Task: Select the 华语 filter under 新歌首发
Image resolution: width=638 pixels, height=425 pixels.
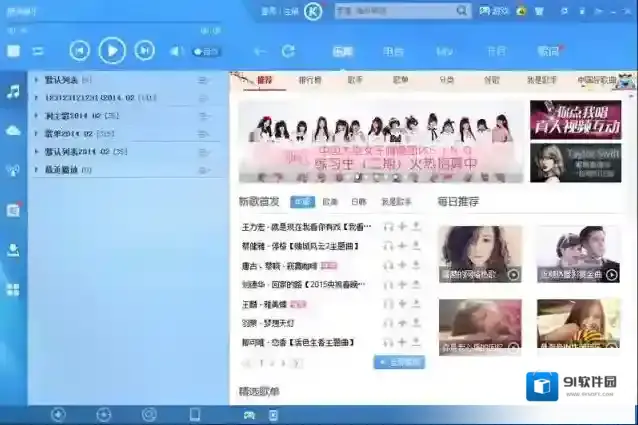Action: (302, 201)
